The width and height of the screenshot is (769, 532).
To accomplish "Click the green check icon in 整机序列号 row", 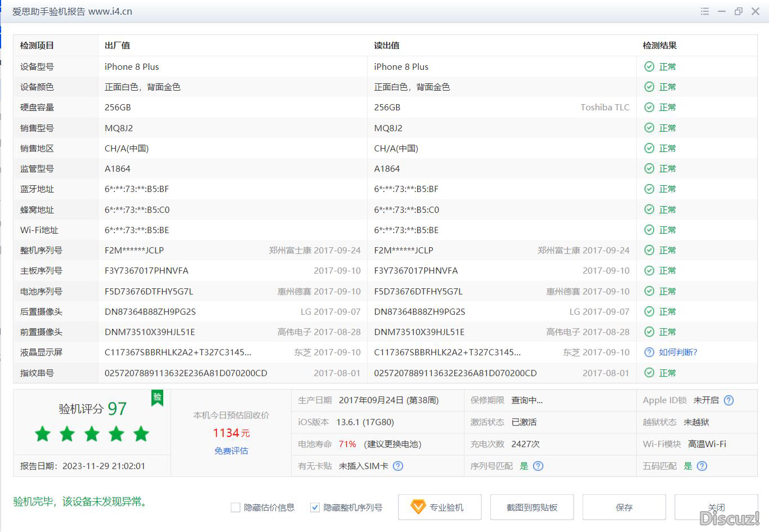I will (649, 250).
